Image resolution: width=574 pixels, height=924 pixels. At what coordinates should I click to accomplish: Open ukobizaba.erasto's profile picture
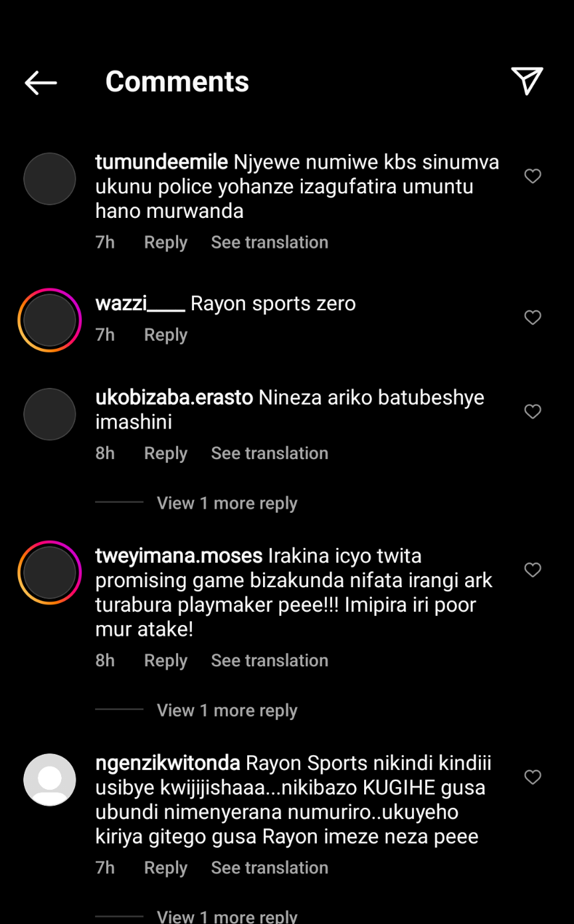click(x=50, y=415)
